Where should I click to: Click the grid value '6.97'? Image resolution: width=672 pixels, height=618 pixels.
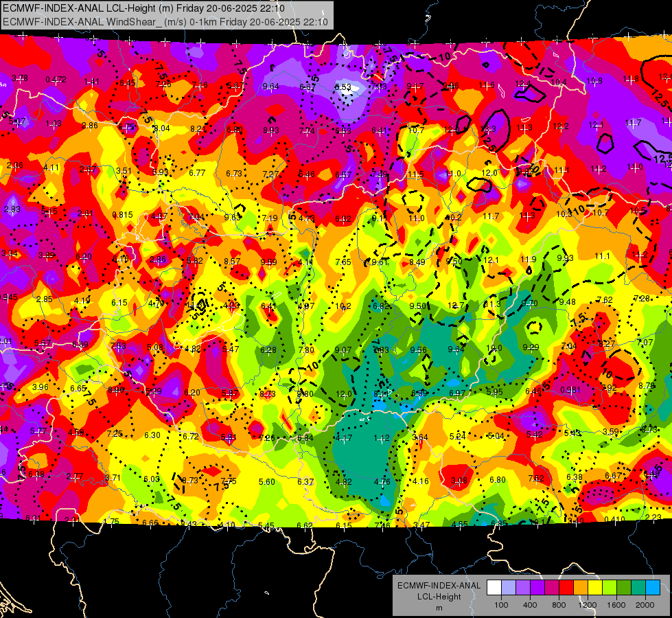(457, 393)
